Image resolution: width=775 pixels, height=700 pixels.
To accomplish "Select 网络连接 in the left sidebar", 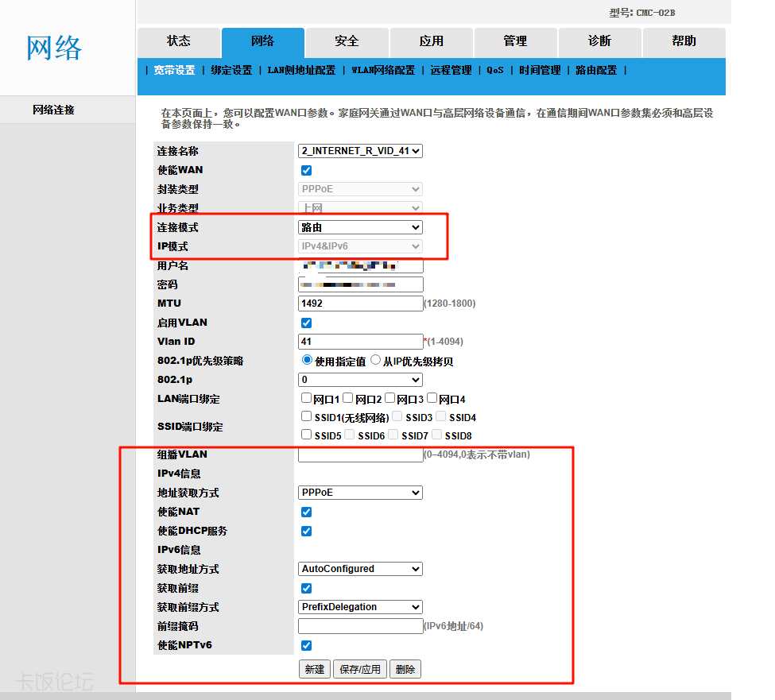I will (x=54, y=110).
